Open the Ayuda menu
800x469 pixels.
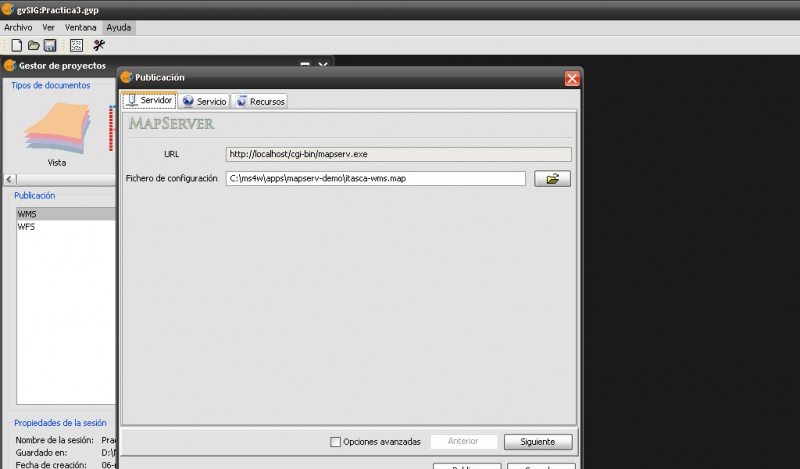(118, 27)
